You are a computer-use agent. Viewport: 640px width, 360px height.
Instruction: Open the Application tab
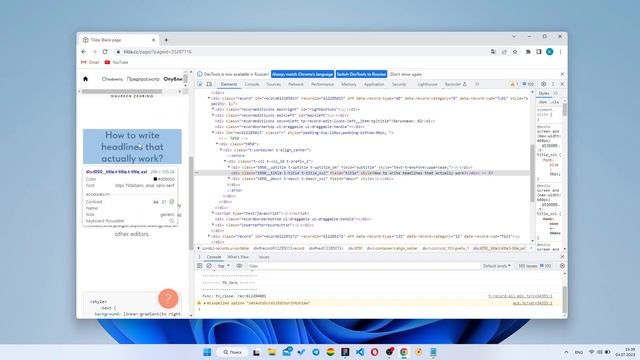coord(374,84)
